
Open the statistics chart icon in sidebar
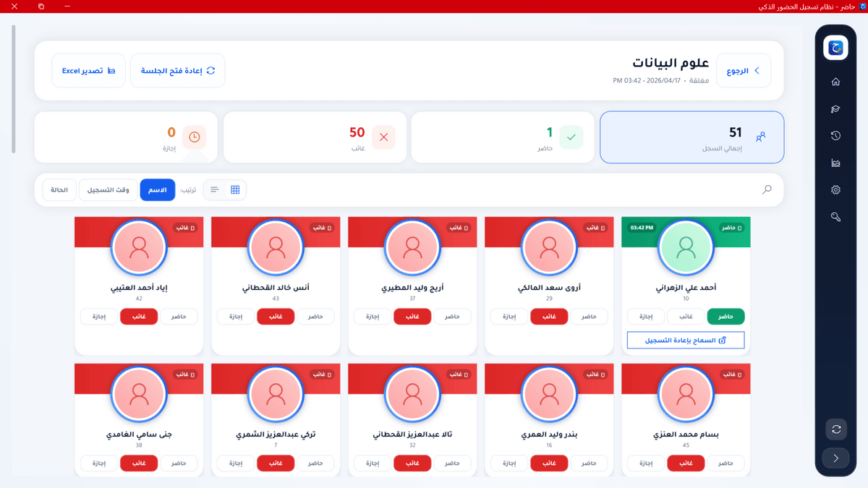click(835, 163)
